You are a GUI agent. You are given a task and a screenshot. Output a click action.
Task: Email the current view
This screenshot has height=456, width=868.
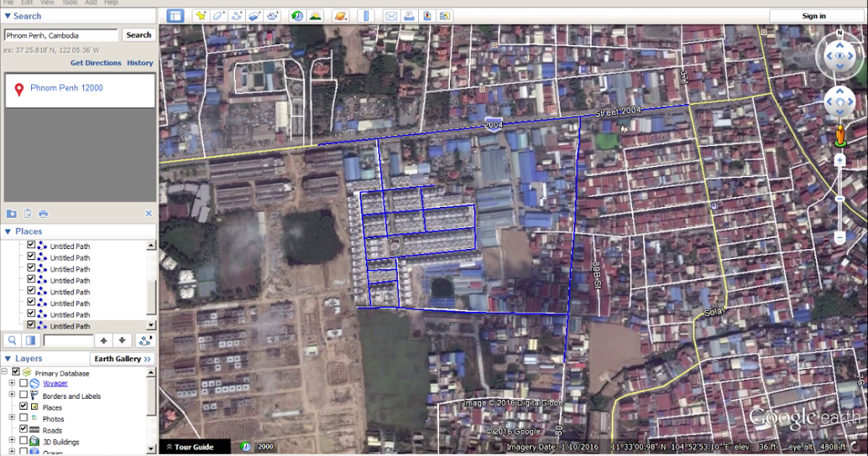coord(391,15)
